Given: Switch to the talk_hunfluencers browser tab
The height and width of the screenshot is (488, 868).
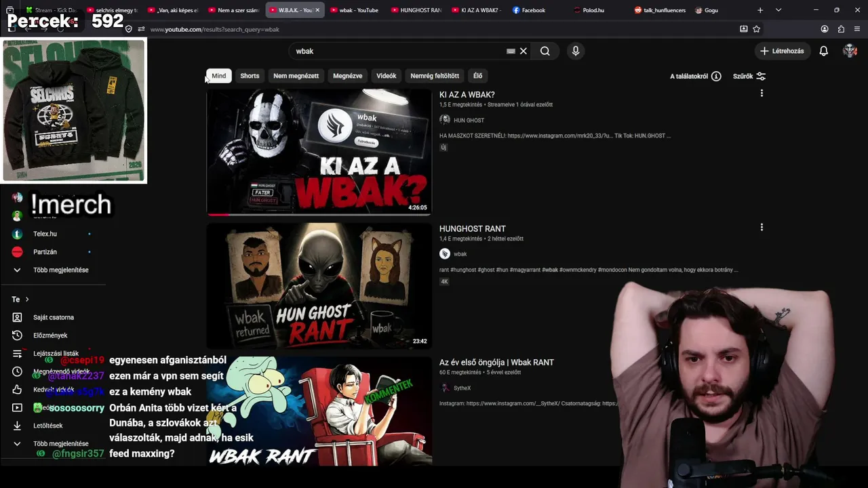Looking at the screenshot, I should click(661, 10).
